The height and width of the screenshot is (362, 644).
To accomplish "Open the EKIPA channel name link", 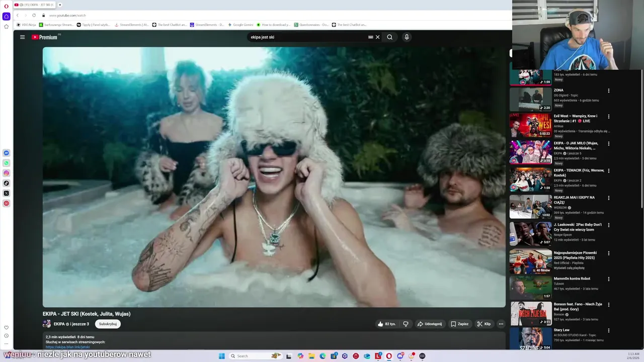I will [59, 324].
